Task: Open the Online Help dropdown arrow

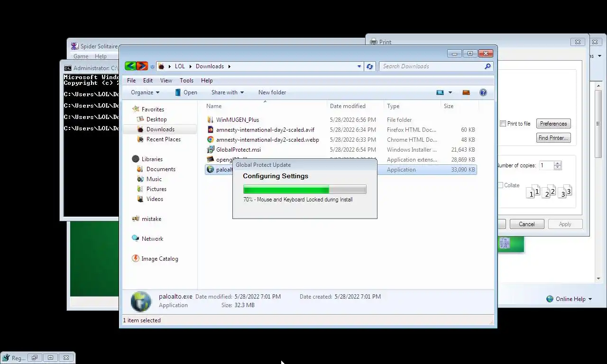Action: click(590, 299)
